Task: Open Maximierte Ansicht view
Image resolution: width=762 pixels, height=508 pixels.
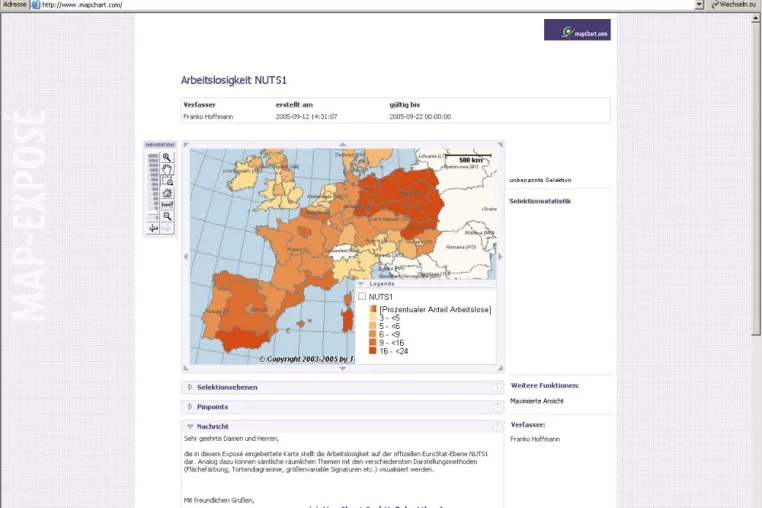Action: tap(537, 401)
